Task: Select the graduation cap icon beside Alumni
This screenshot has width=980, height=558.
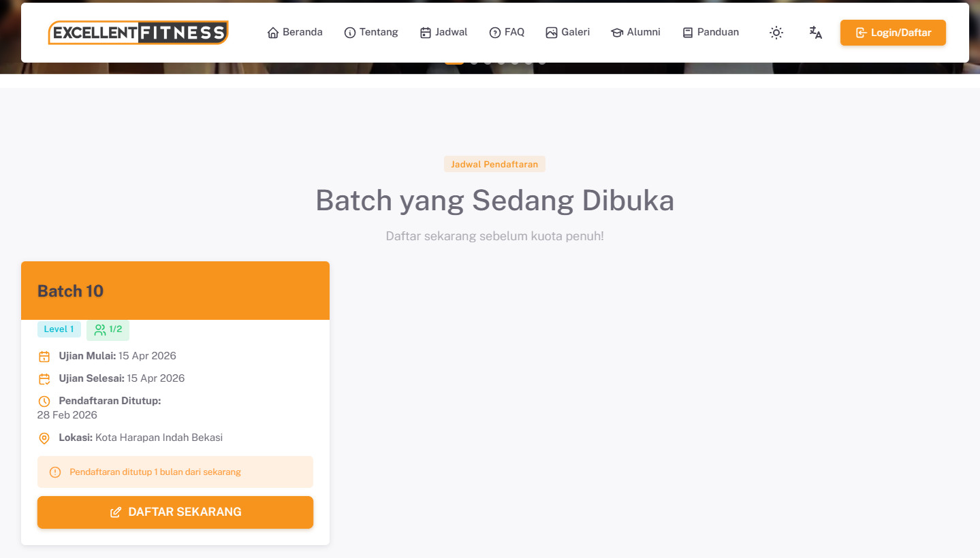Action: pos(616,32)
